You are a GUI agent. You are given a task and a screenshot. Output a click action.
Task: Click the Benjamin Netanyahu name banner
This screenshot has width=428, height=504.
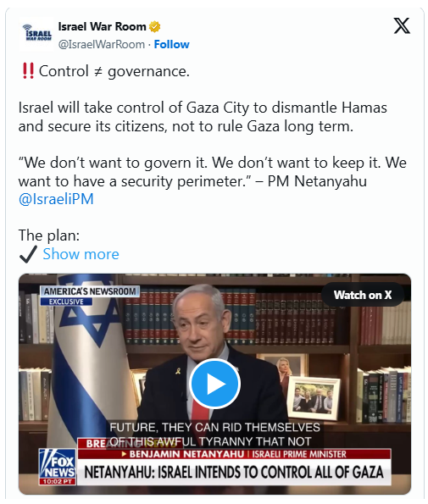pyautogui.click(x=234, y=454)
